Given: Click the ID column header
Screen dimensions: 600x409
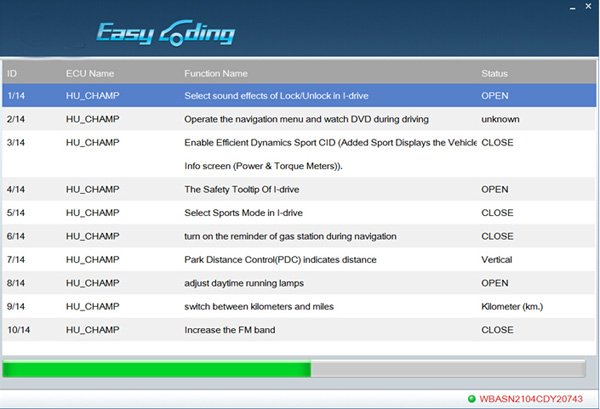Looking at the screenshot, I should tap(12, 73).
